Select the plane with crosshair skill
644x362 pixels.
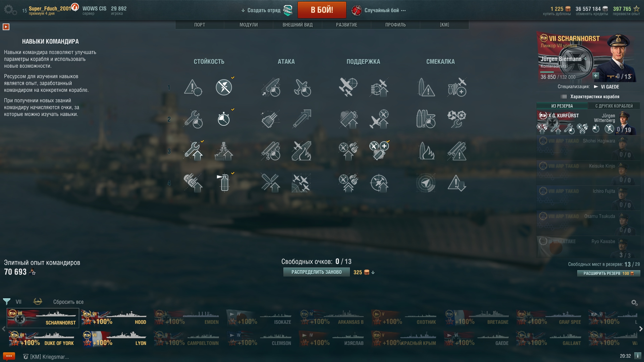point(348,87)
